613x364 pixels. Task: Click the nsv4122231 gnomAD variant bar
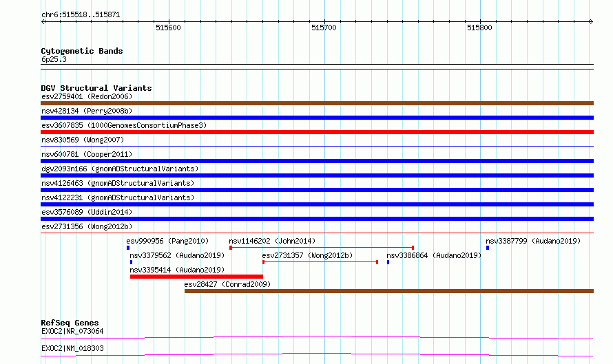click(317, 204)
